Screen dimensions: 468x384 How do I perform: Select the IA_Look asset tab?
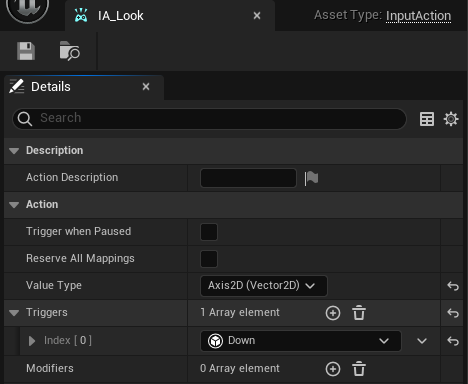pos(170,16)
